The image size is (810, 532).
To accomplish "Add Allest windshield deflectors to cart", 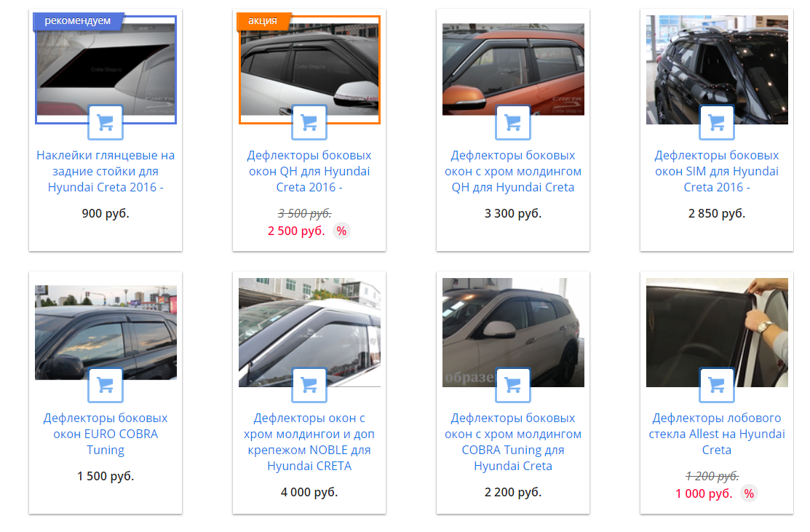I will pos(717,385).
